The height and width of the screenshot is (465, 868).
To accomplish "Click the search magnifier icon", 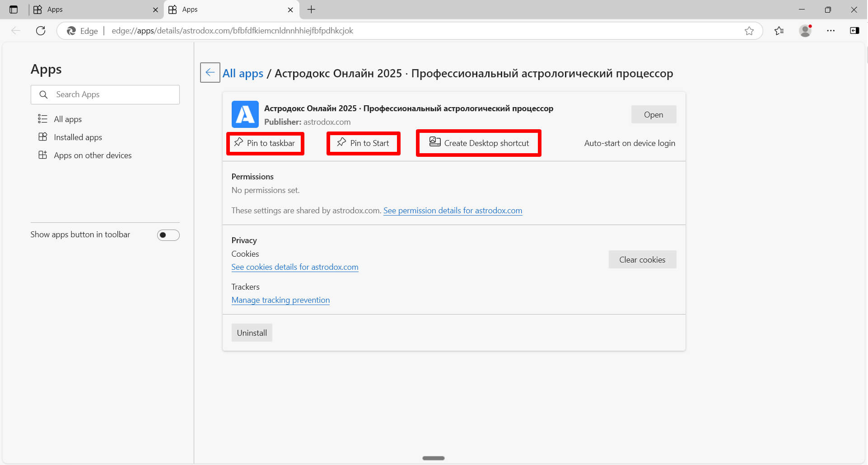I will coord(44,94).
